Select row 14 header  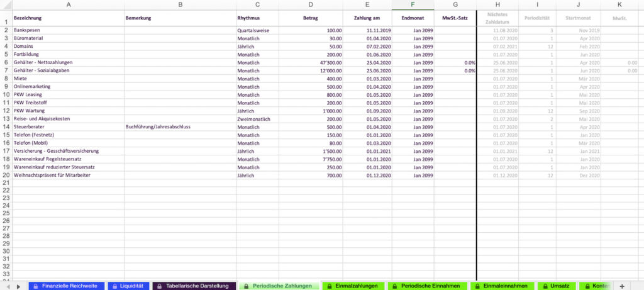tap(6, 127)
